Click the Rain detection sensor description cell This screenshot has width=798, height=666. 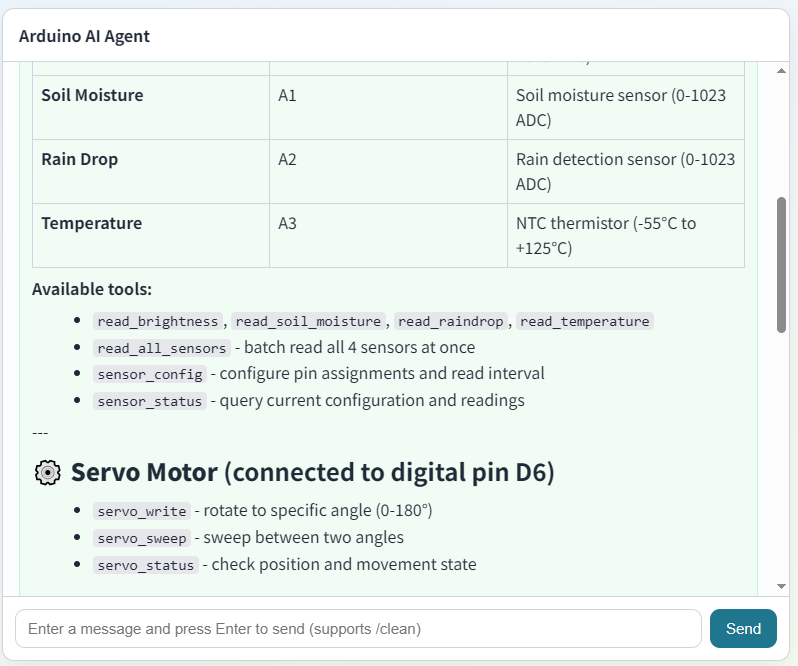tap(626, 171)
